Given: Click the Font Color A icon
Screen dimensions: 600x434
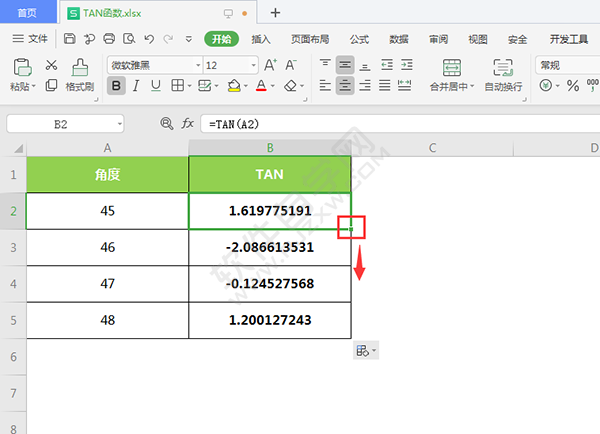Looking at the screenshot, I should pos(261,85).
